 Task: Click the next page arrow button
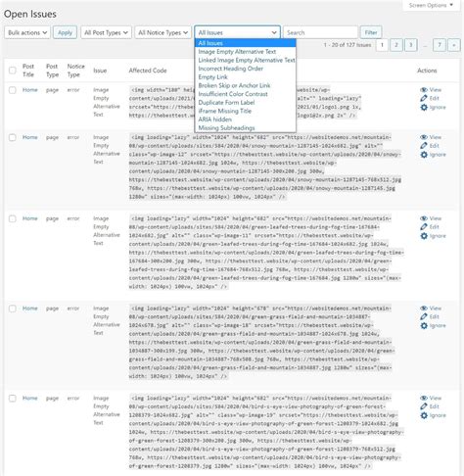(x=454, y=45)
